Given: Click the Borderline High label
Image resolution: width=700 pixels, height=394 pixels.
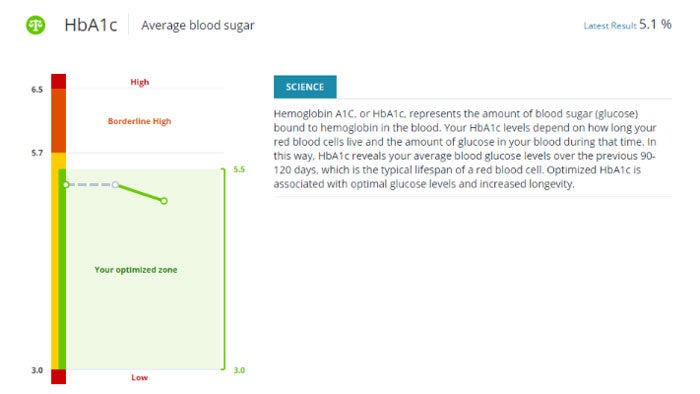Looking at the screenshot, I should click(x=139, y=121).
